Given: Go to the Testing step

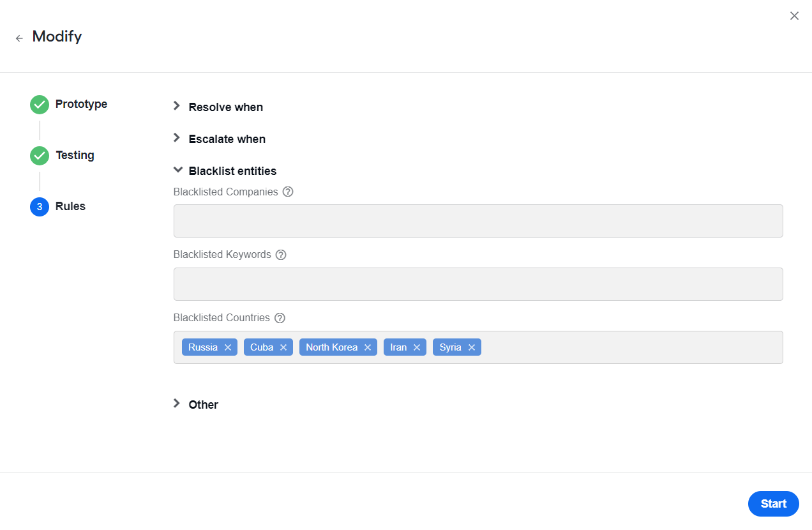Looking at the screenshot, I should pos(63,155).
